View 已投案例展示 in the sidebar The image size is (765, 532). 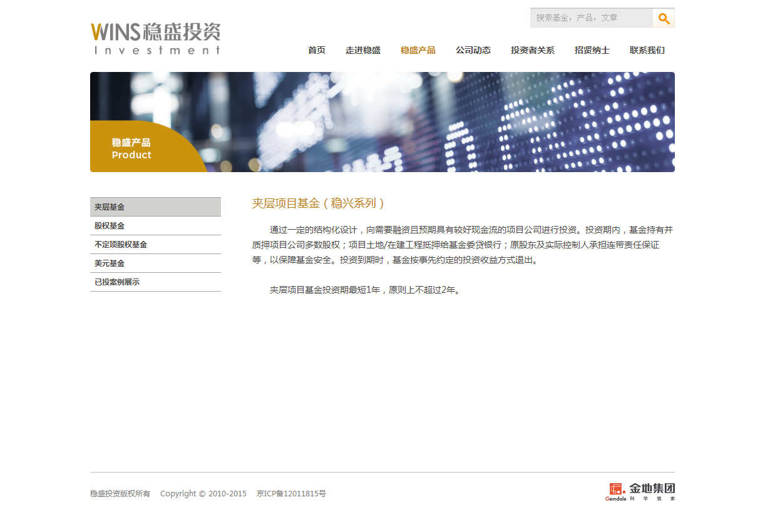pyautogui.click(x=155, y=282)
